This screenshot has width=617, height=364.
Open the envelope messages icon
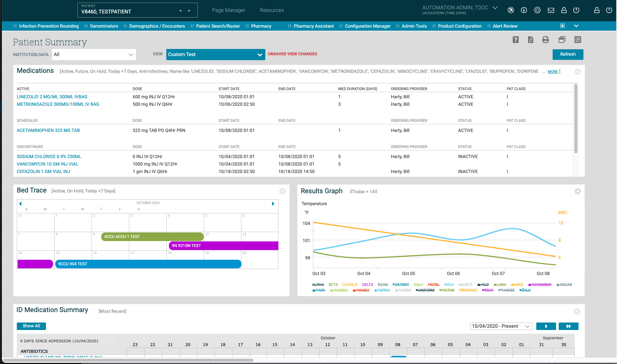(551, 10)
